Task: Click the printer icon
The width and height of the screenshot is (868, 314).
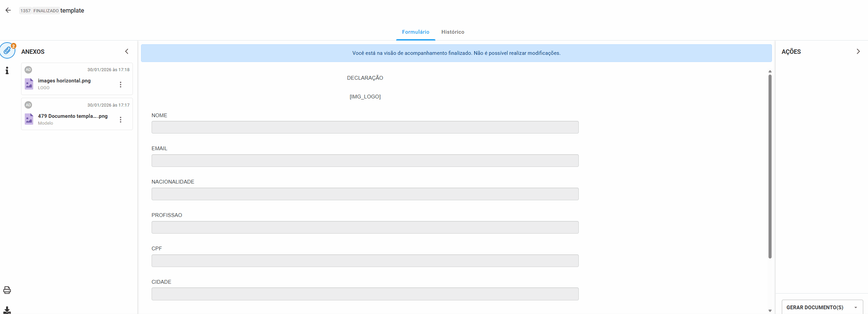Action: (7, 290)
